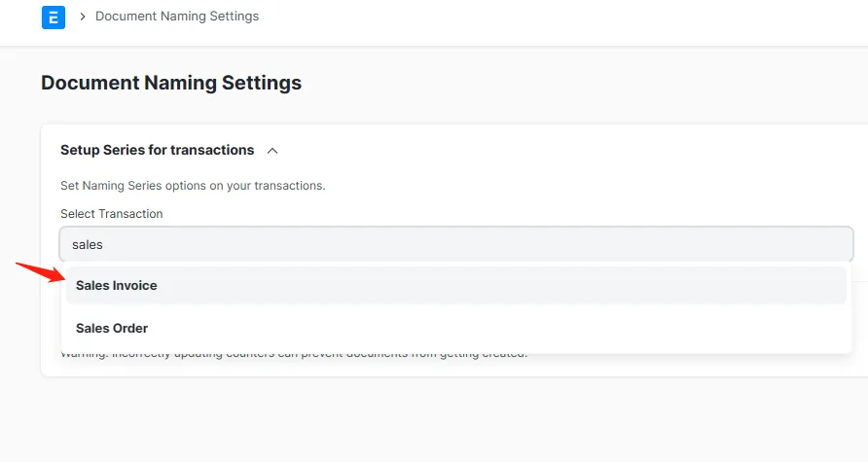The image size is (868, 462).
Task: Click the Set Naming Series description text
Action: [193, 186]
